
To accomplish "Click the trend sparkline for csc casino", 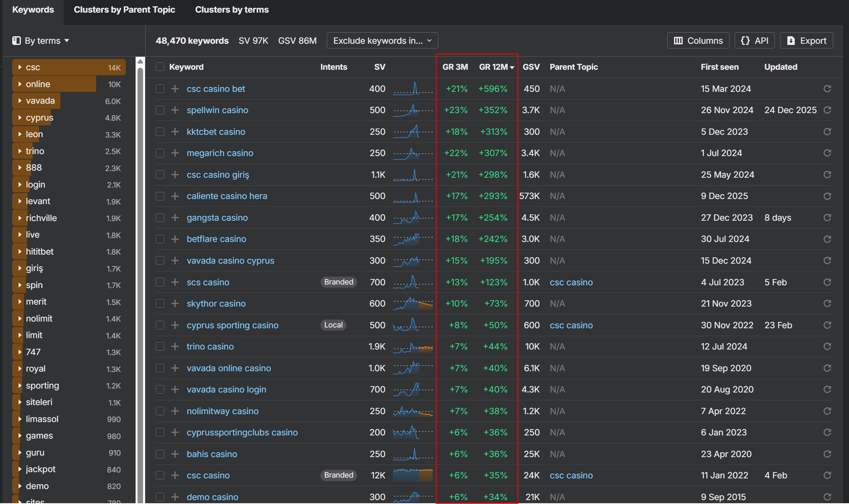I will coord(413,475).
